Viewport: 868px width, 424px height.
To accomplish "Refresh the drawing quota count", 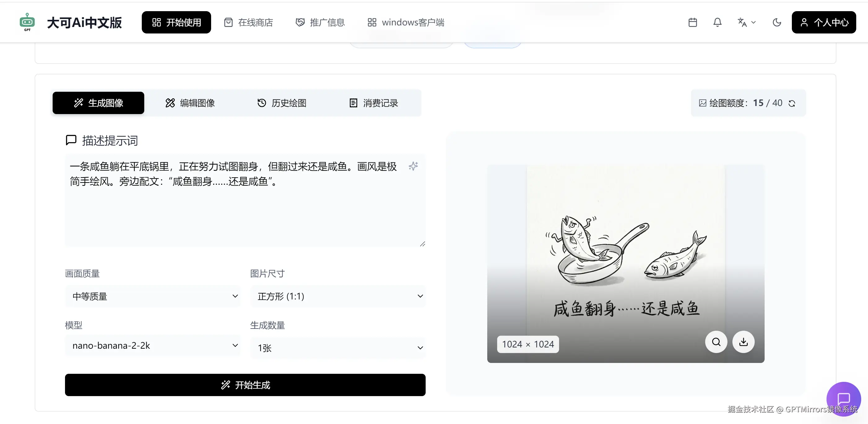I will (x=792, y=103).
